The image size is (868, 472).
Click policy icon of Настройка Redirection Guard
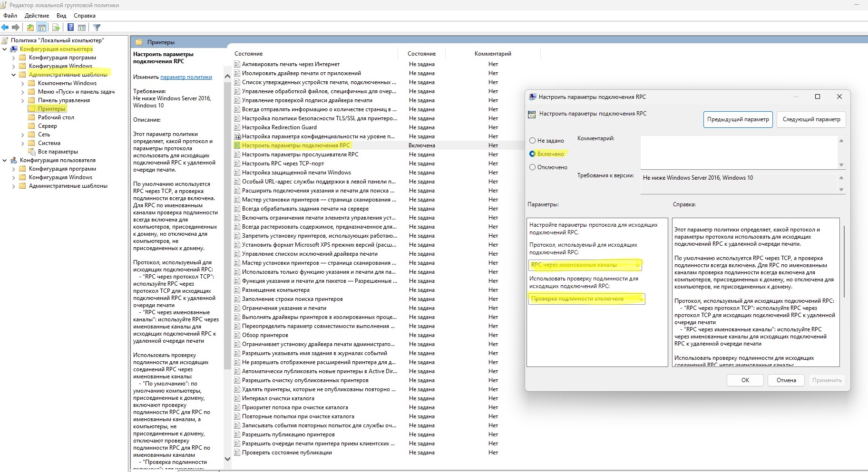click(x=237, y=127)
